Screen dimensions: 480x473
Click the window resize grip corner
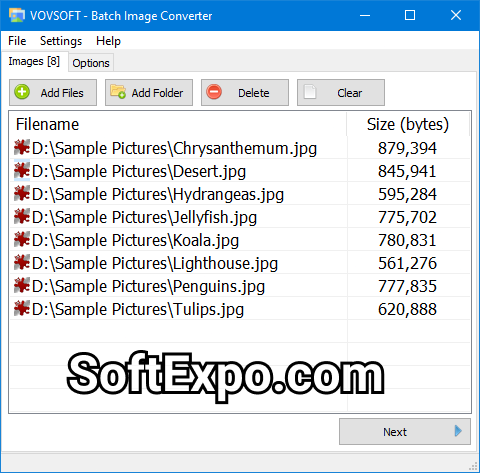coord(473,466)
